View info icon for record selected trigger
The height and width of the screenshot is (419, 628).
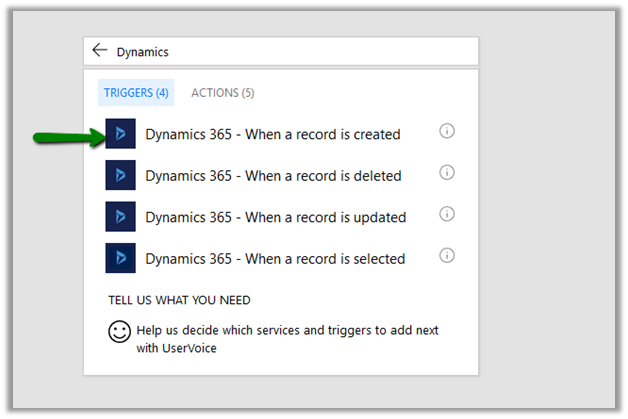pyautogui.click(x=447, y=255)
